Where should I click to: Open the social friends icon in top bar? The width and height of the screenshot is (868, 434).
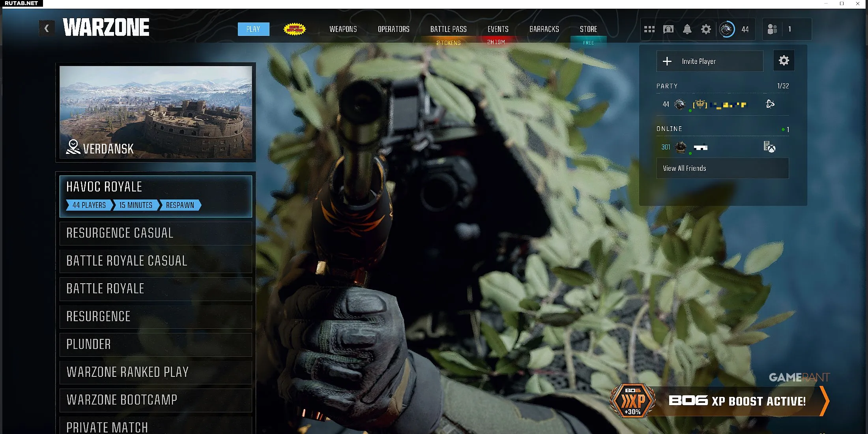(x=772, y=29)
